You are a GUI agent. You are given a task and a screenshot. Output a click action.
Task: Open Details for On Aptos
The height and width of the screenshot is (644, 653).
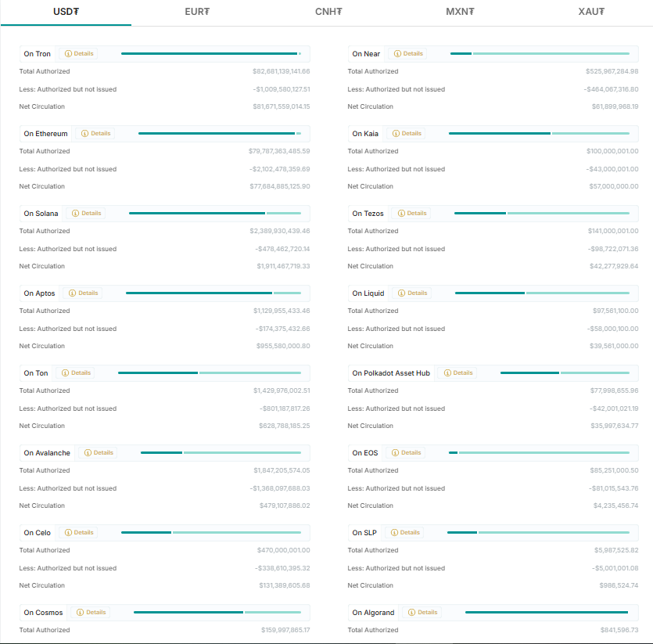83,293
